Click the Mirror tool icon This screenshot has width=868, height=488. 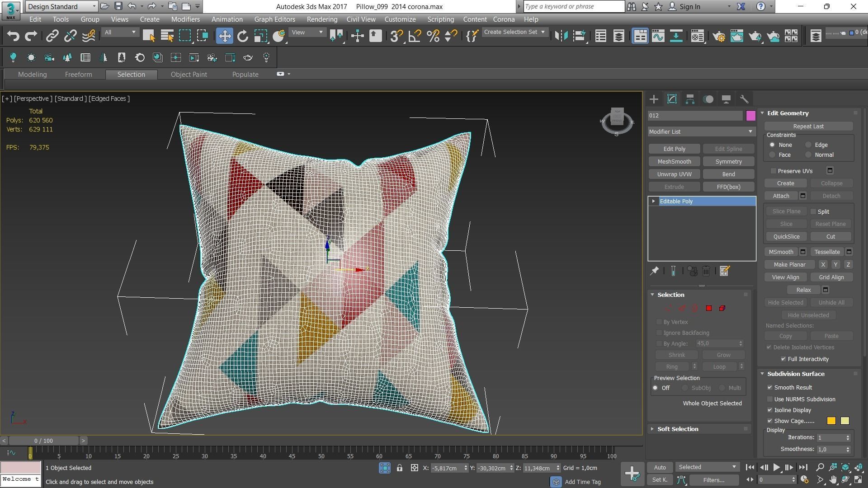561,36
